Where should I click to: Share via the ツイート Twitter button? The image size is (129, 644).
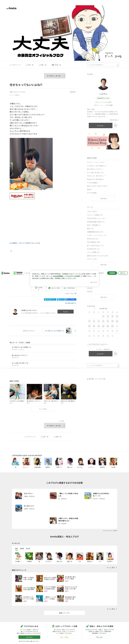pos(61,299)
